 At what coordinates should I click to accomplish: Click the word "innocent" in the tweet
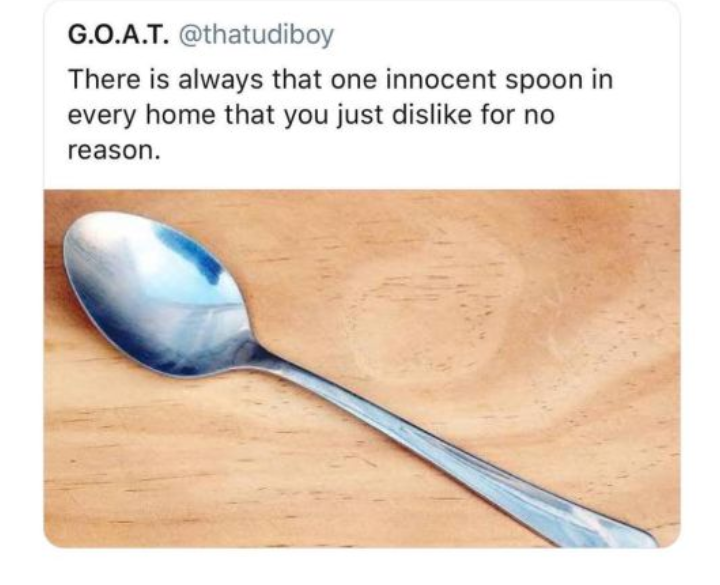click(x=441, y=79)
